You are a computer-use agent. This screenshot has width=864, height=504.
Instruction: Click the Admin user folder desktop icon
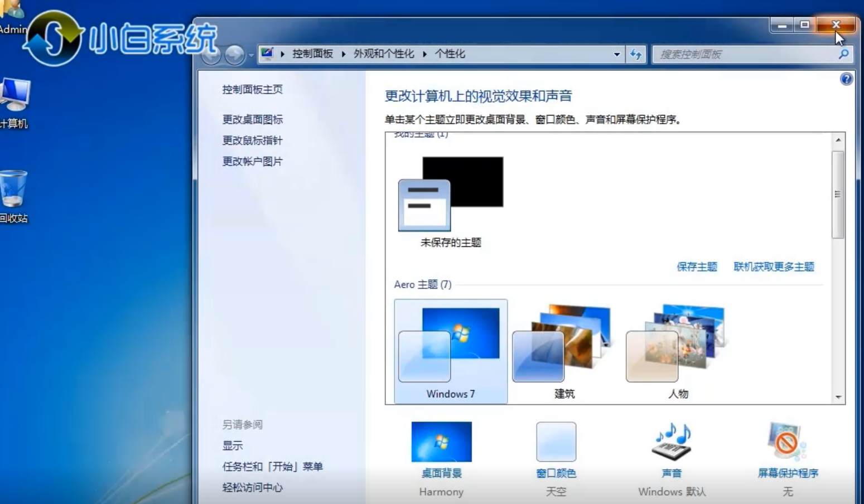(x=12, y=17)
